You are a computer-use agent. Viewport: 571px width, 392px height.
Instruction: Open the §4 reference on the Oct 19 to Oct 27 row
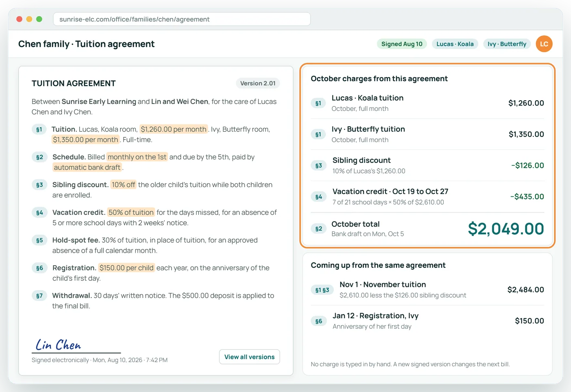[x=319, y=197]
